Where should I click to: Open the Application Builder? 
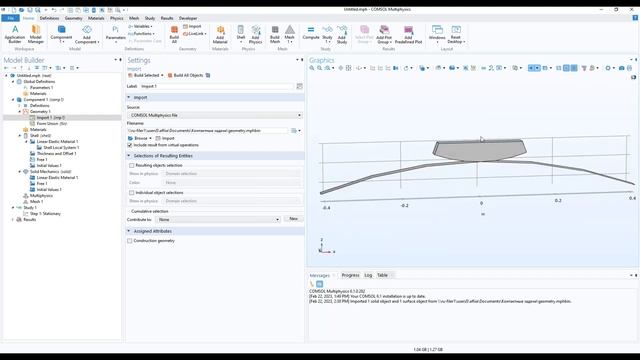15,34
